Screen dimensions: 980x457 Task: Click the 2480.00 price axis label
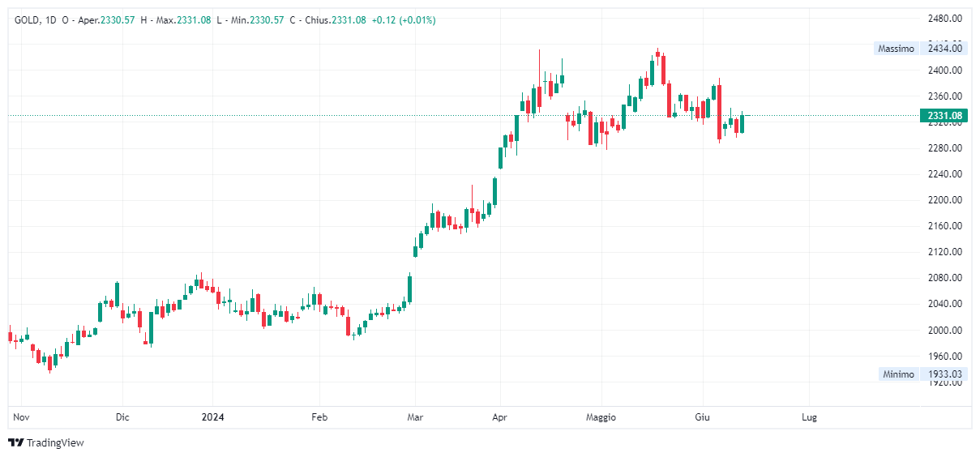point(945,19)
